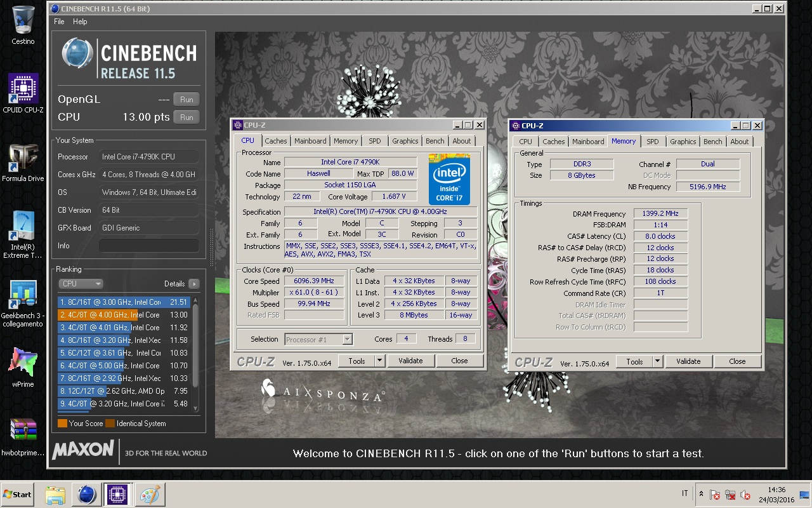Select Mainboard tab in right CPU-Z window

pos(588,142)
